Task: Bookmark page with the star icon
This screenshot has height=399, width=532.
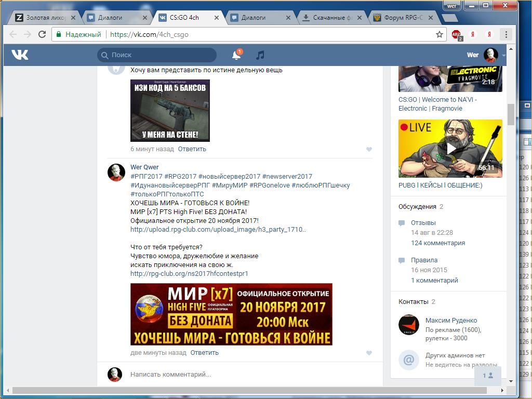Action: click(440, 34)
